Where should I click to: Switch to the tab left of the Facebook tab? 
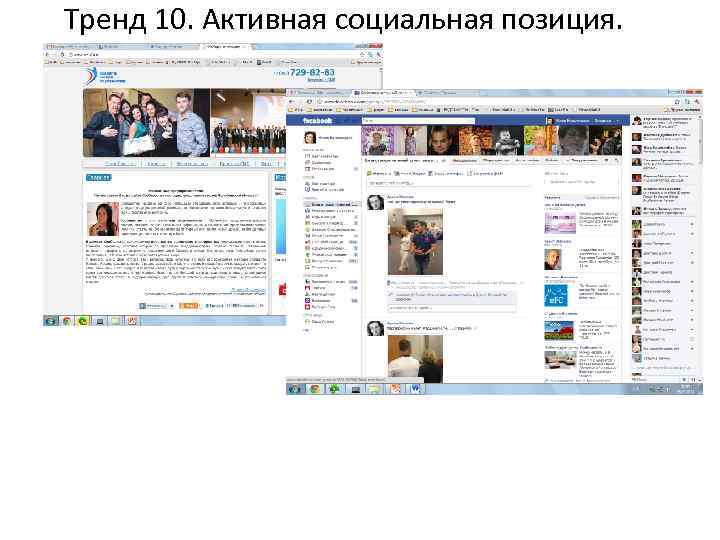319,93
